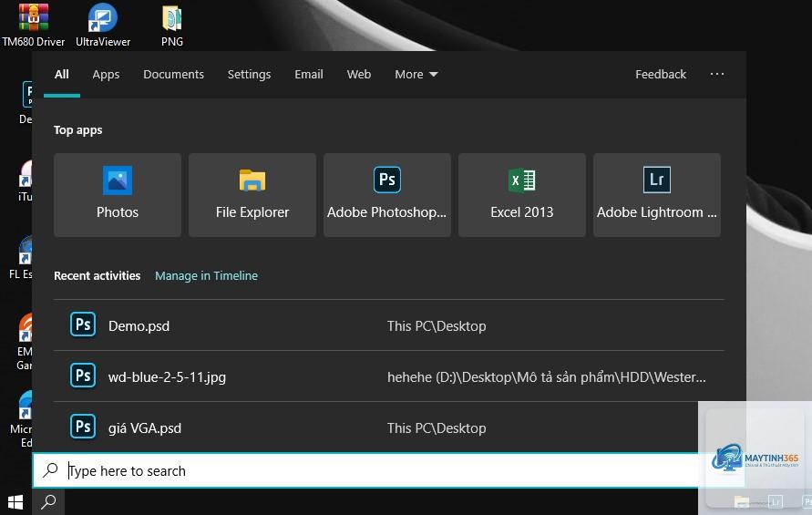Expand the More dropdown
Image resolution: width=812 pixels, height=515 pixels.
pyautogui.click(x=416, y=75)
